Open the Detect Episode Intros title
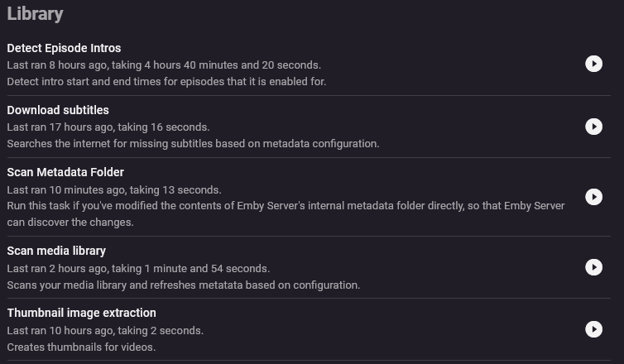Viewport: 624px width, 364px height. (64, 48)
